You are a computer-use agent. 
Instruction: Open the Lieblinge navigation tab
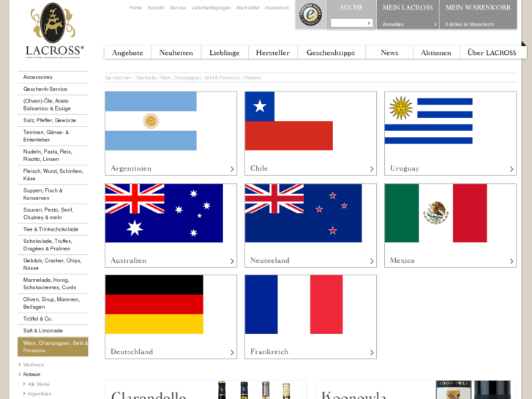point(225,53)
